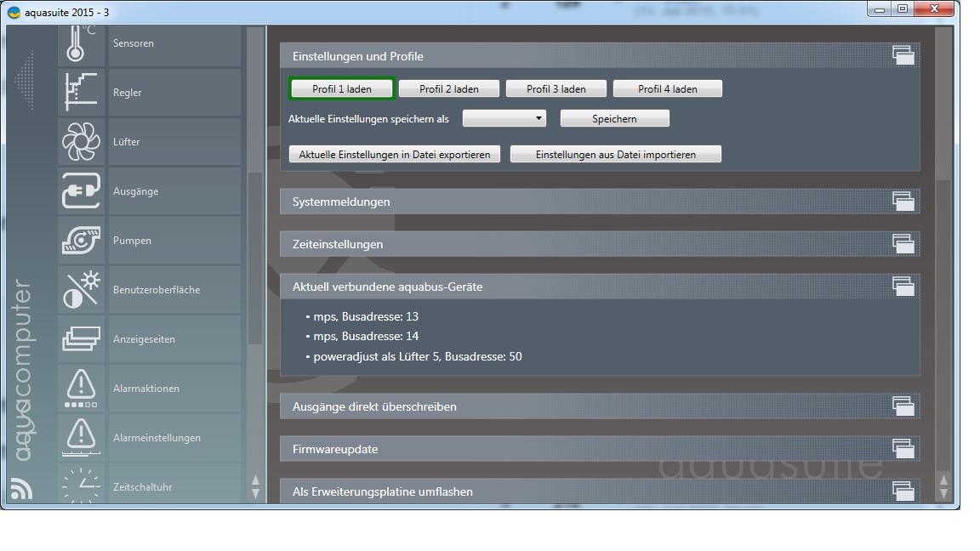The width and height of the screenshot is (980, 551).
Task: Select poweradjust als Lüfter 5 entry
Action: [413, 357]
